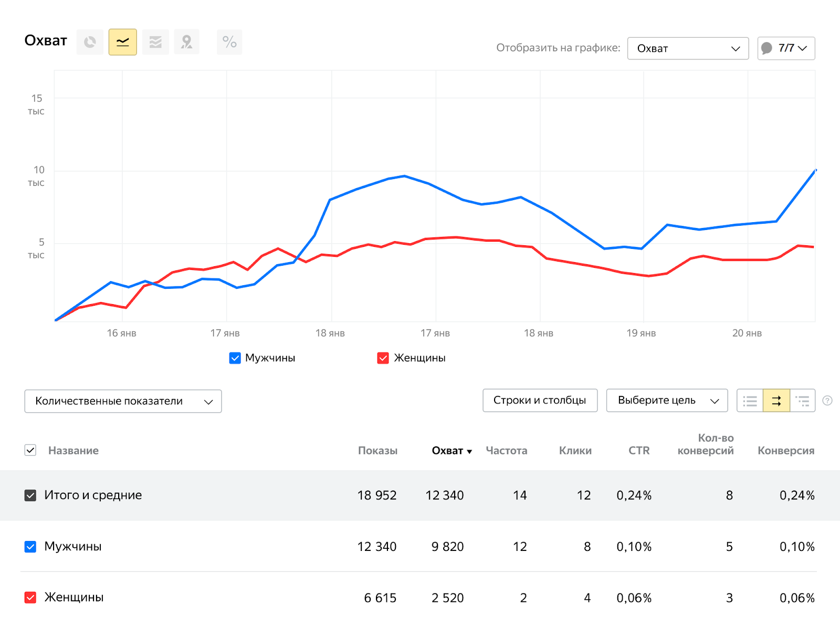Uncheck Женщины in the chart legend
Image resolution: width=840 pixels, height=625 pixels.
[383, 358]
